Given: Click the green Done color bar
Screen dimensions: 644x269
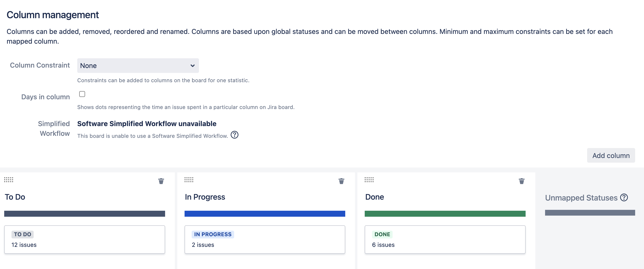Looking at the screenshot, I should click(x=445, y=213).
